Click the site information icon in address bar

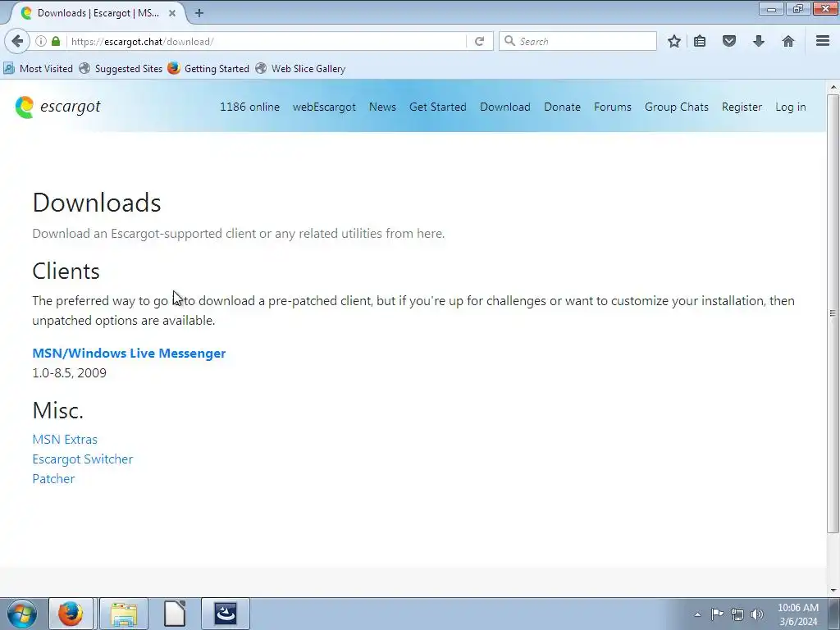[41, 41]
